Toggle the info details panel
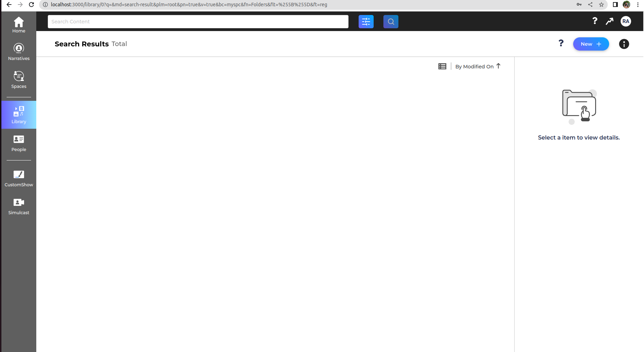The width and height of the screenshot is (644, 352). 624,44
